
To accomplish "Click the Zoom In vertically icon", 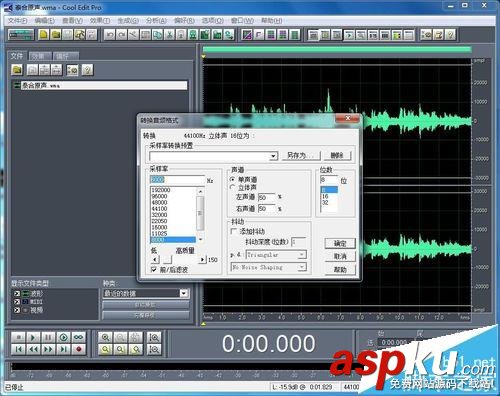I will (x=154, y=337).
